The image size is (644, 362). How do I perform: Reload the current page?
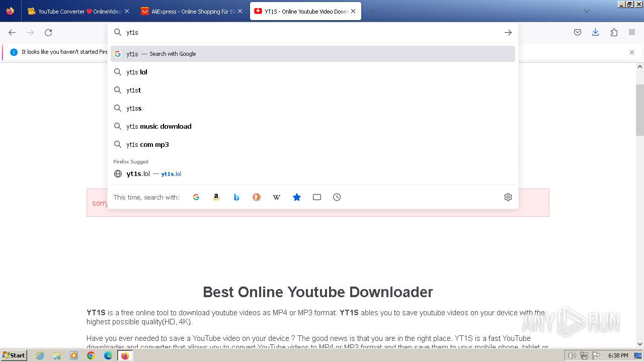pos(48,32)
